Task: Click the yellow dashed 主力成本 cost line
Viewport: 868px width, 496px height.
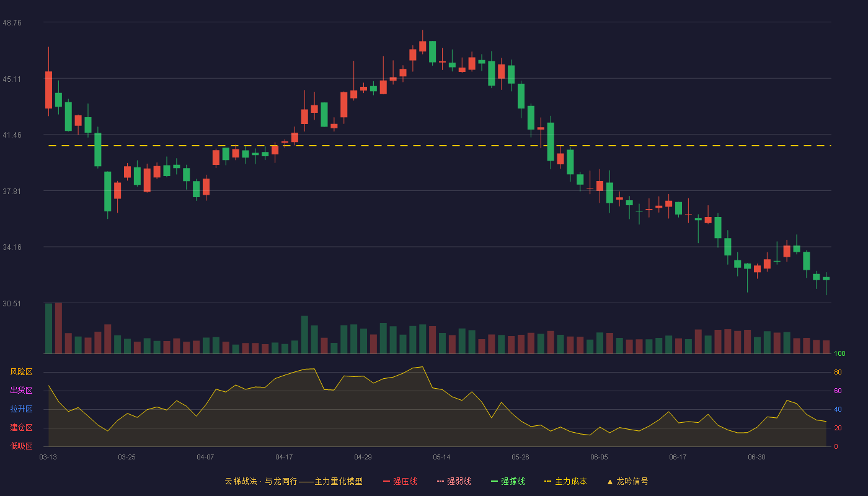Action: (440, 146)
